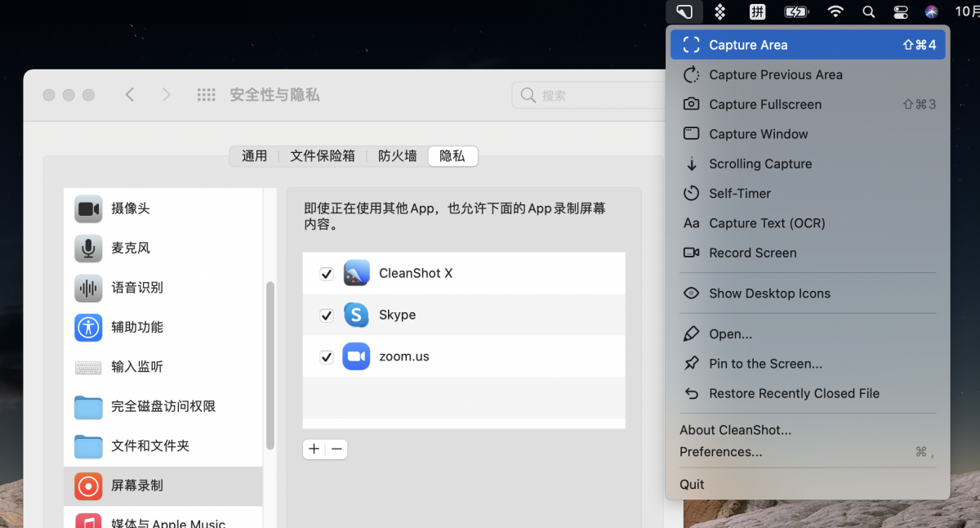This screenshot has height=528, width=980.
Task: Click the zoom.us app icon in list
Action: click(x=357, y=356)
